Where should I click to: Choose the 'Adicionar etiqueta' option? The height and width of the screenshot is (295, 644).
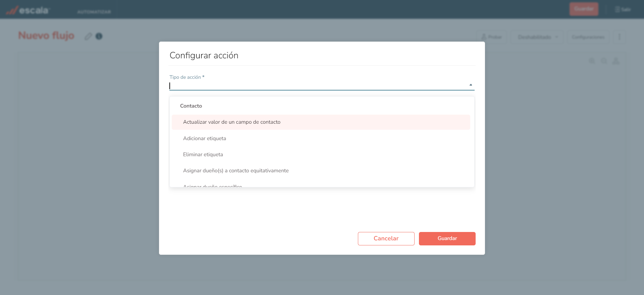[x=321, y=138]
